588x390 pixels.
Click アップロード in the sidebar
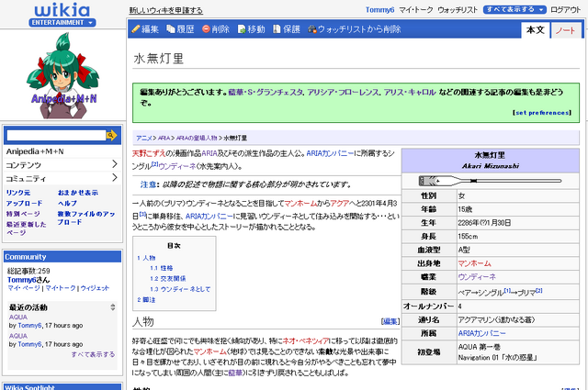point(24,203)
